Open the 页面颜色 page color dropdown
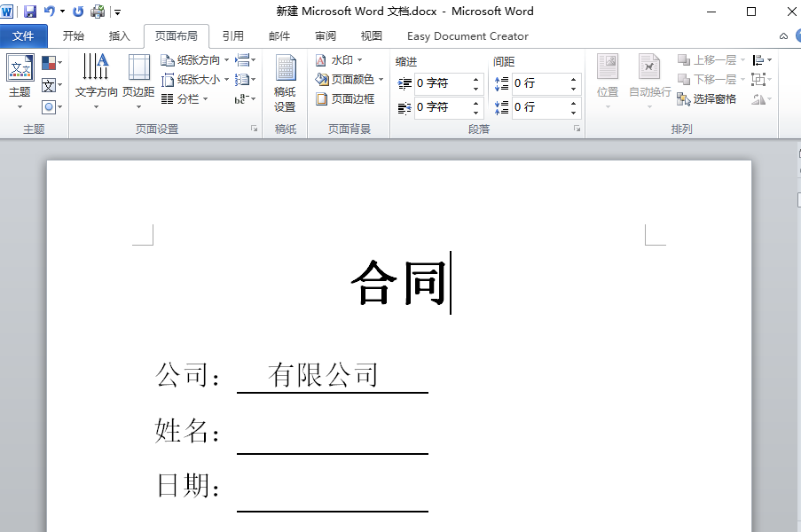This screenshot has height=532, width=801. coord(349,80)
